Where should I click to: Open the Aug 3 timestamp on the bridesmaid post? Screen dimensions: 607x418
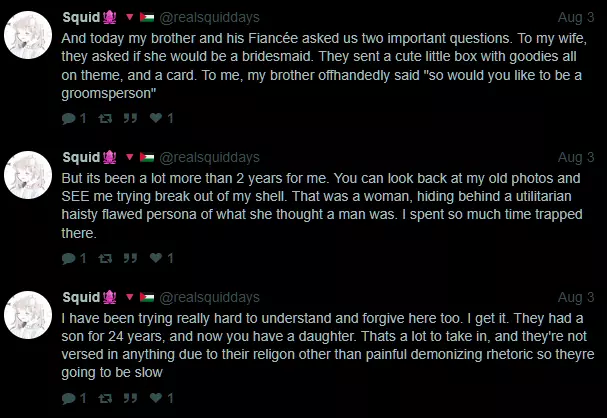pos(576,17)
